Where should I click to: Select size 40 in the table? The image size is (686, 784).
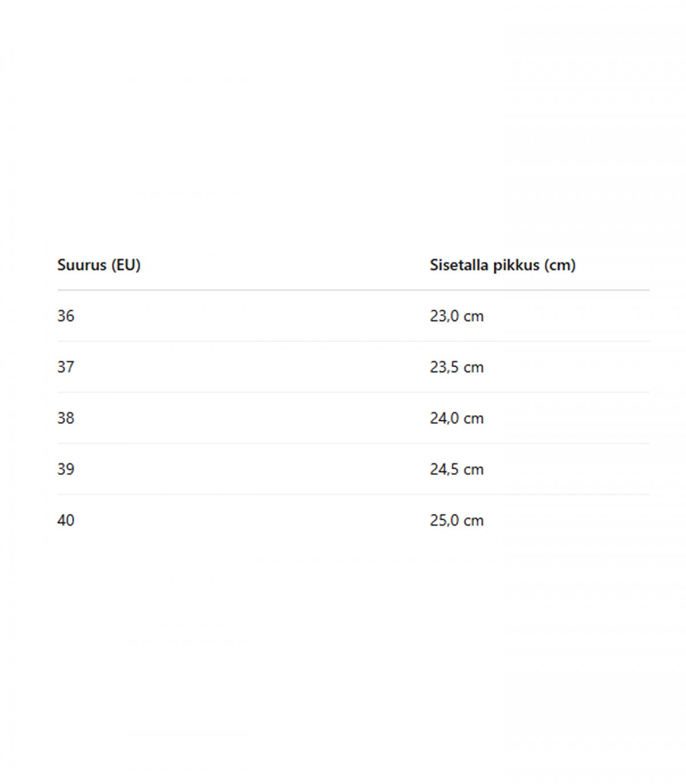(x=66, y=521)
